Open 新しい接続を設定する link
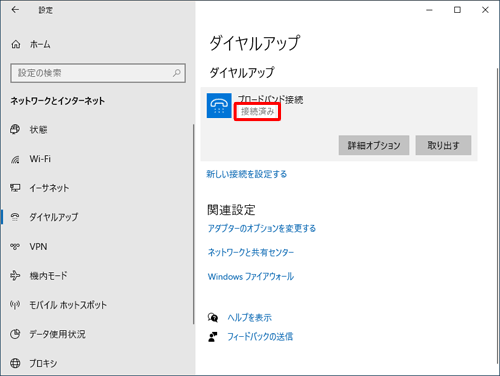Viewport: 500px width, 376px height. 247,174
